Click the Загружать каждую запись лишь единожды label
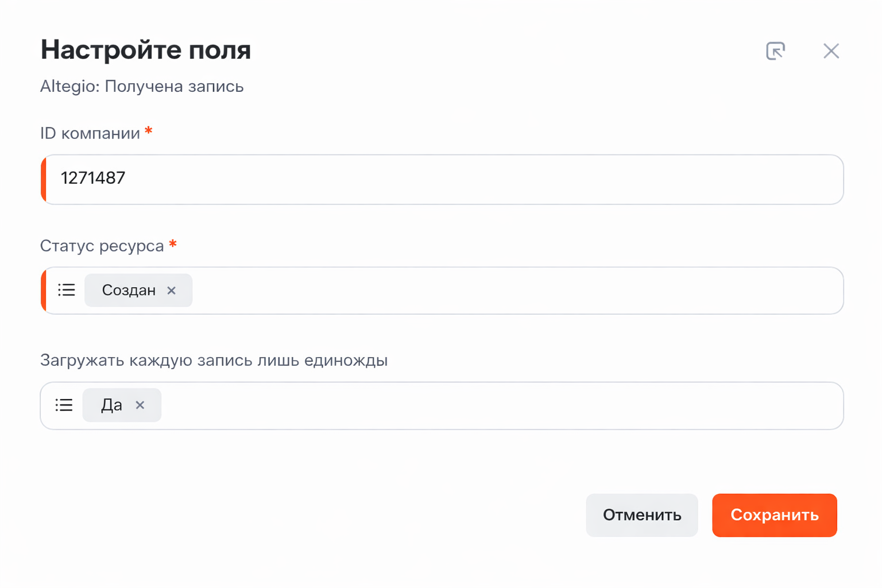Viewport: 882px width, 588px height. 214,361
